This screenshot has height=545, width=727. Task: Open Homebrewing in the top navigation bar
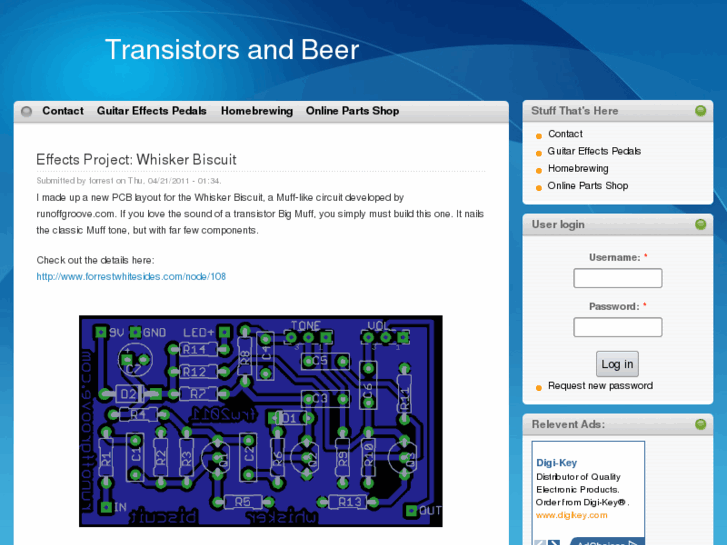click(x=257, y=111)
